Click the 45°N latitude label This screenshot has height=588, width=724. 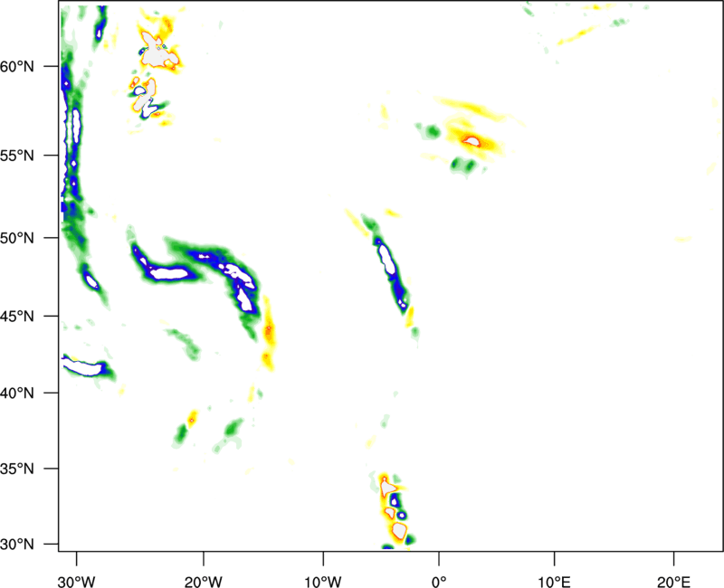point(17,317)
